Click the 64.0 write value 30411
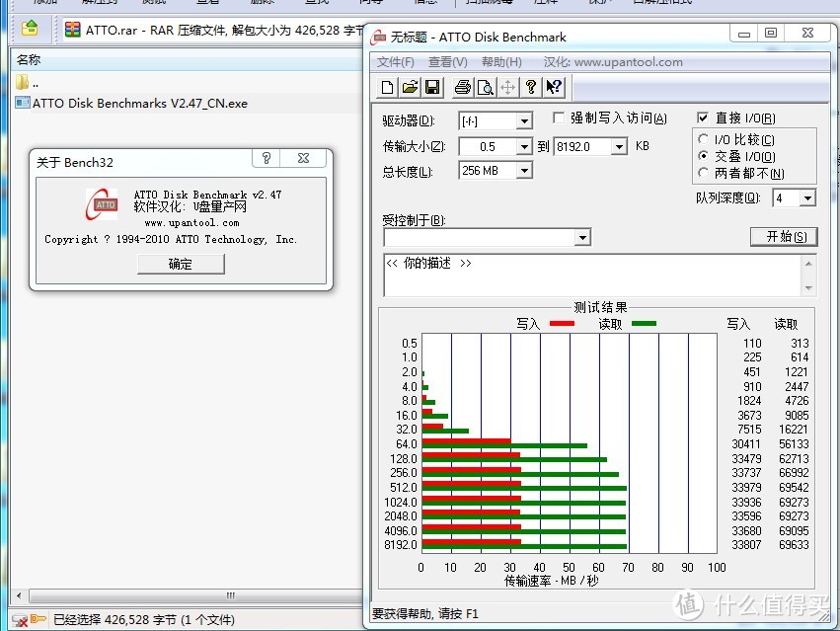This screenshot has width=840, height=631. tap(746, 444)
